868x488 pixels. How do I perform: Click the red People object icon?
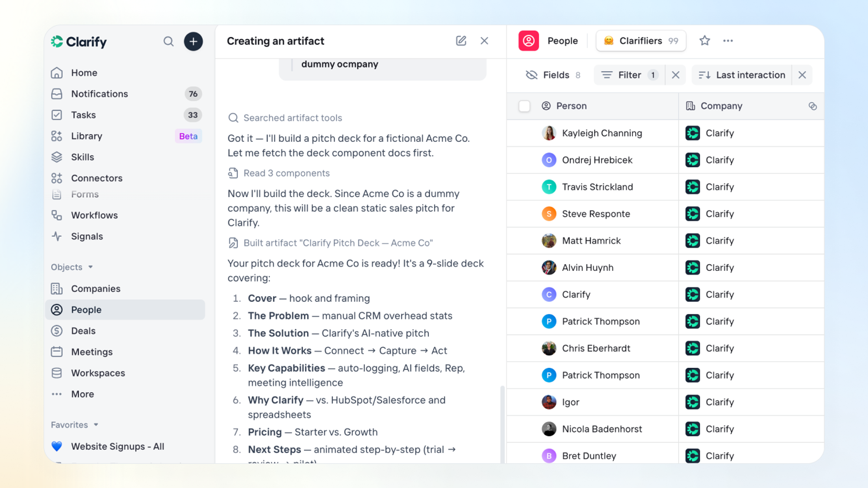[x=529, y=41]
